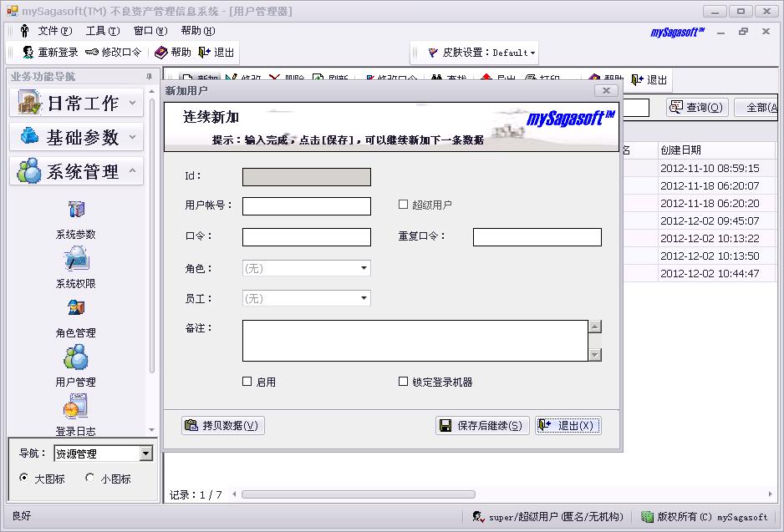Click the 全部 button beside 查询

point(756,108)
